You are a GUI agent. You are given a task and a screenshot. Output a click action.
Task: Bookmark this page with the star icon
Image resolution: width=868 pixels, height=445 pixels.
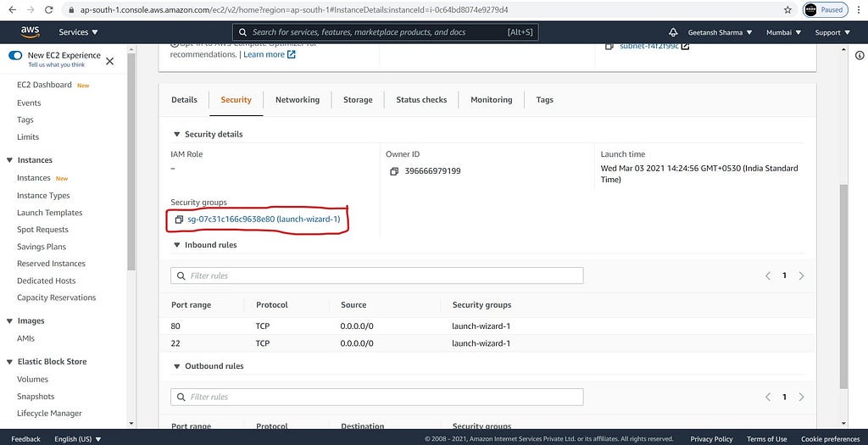(x=787, y=10)
